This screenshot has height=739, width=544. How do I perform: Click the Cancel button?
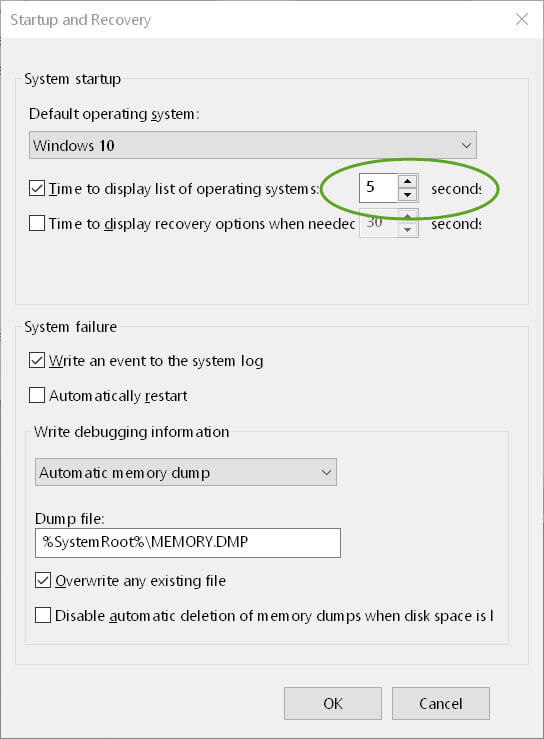441,703
